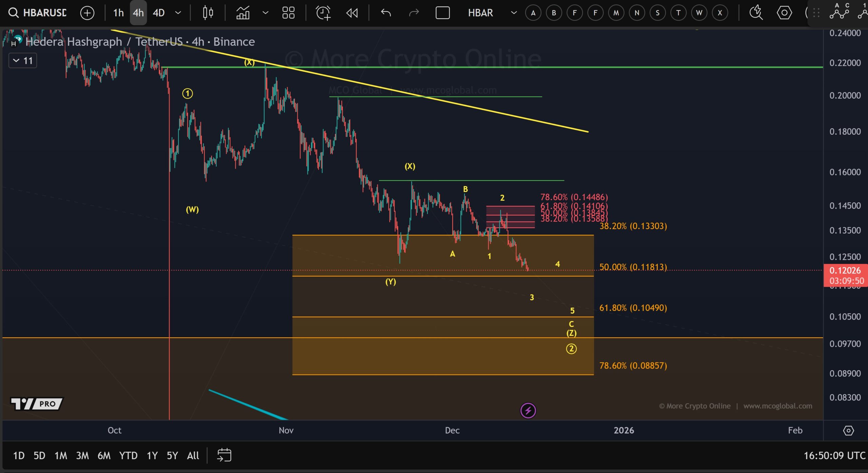
Task: Undo the last chart action
Action: pos(386,13)
